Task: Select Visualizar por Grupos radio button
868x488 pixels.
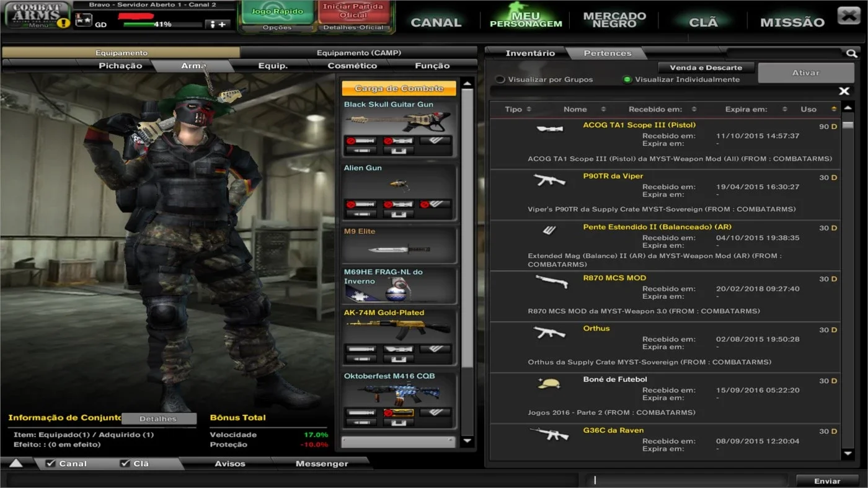Action: pyautogui.click(x=500, y=79)
